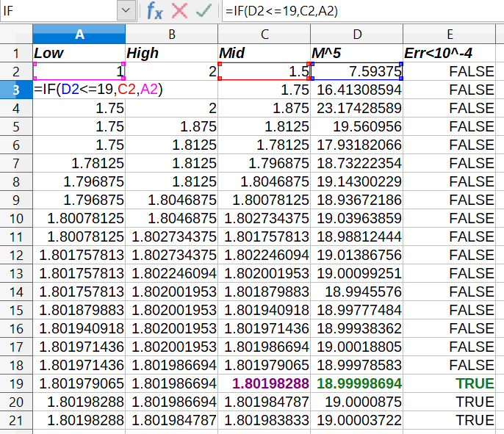Click cell B2 containing 2
Screen dimensions: 504x434
coord(172,71)
